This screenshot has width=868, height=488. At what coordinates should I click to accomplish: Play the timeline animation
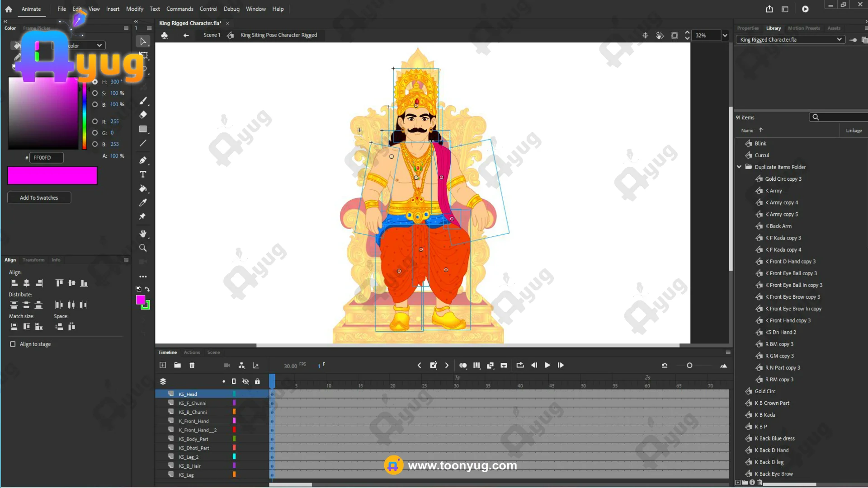(547, 365)
